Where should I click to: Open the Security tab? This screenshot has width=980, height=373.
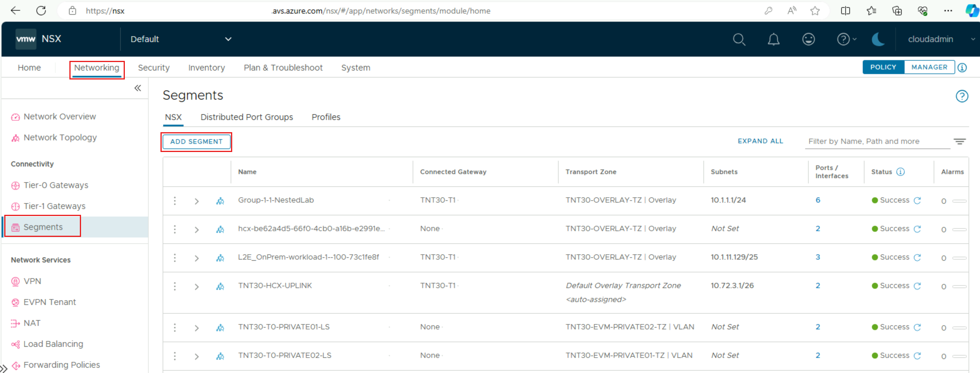click(x=154, y=67)
